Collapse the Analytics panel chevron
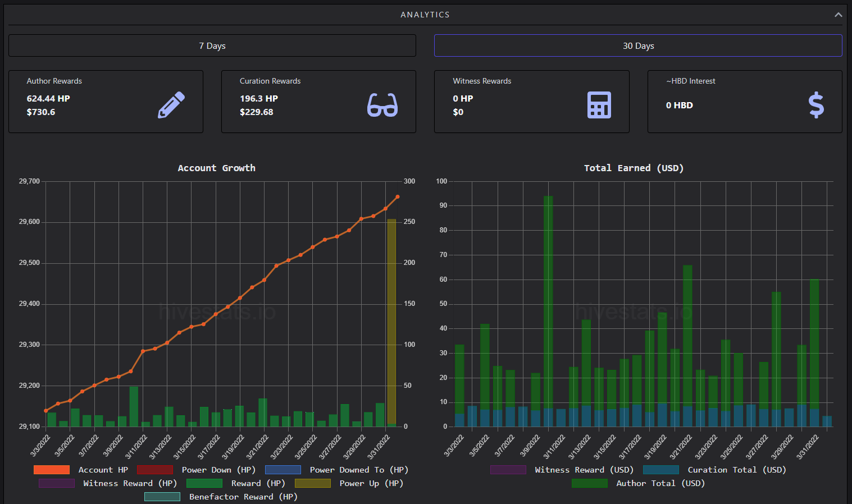Viewport: 852px width, 504px height. tap(838, 15)
